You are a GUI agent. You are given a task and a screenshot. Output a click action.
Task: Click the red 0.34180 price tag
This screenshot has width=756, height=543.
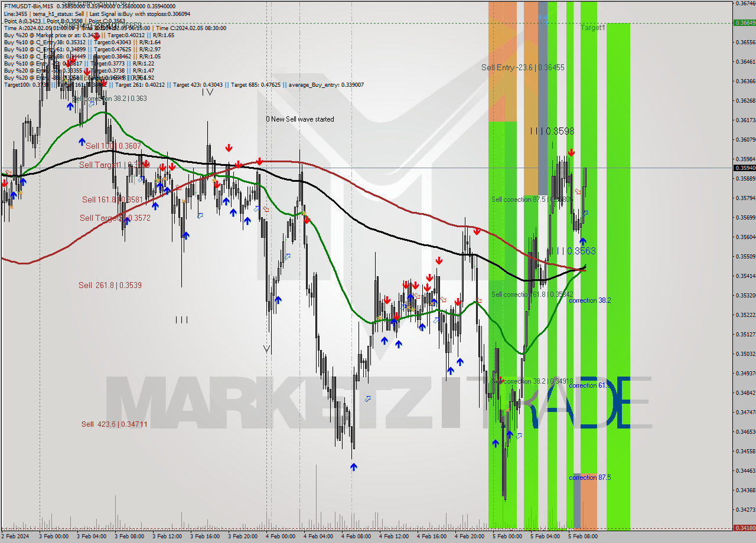pyautogui.click(x=744, y=528)
